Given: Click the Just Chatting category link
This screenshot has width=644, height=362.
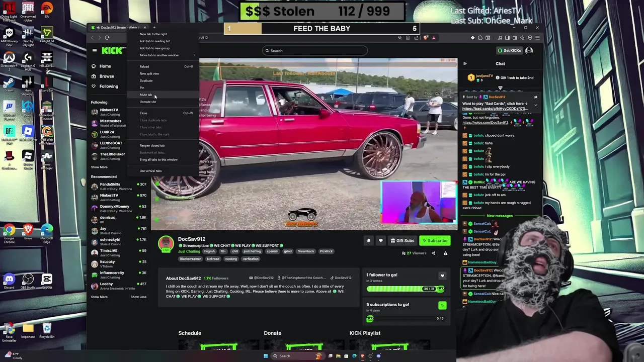Looking at the screenshot, I should tap(189, 251).
